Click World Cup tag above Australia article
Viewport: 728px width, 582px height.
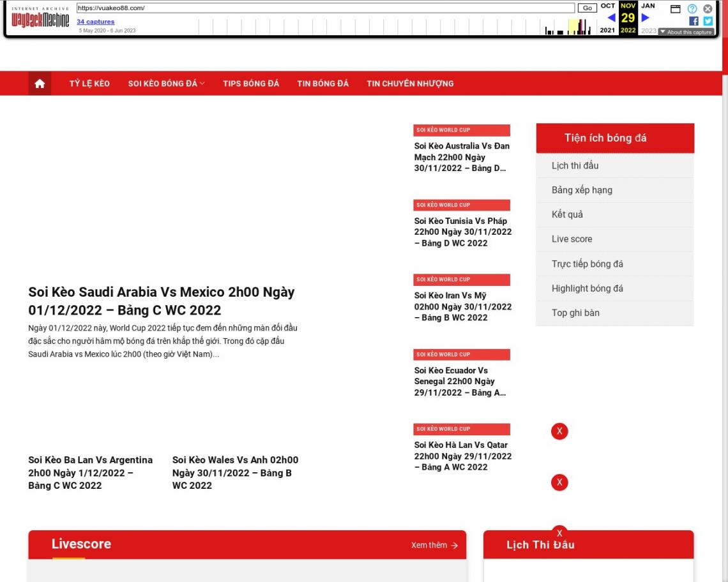click(462, 130)
